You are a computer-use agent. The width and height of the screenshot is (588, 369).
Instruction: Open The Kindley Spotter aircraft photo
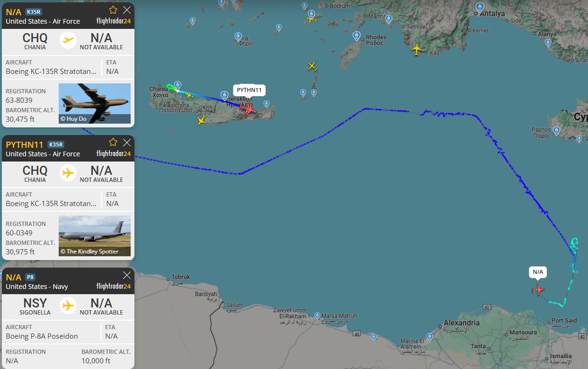(x=95, y=236)
